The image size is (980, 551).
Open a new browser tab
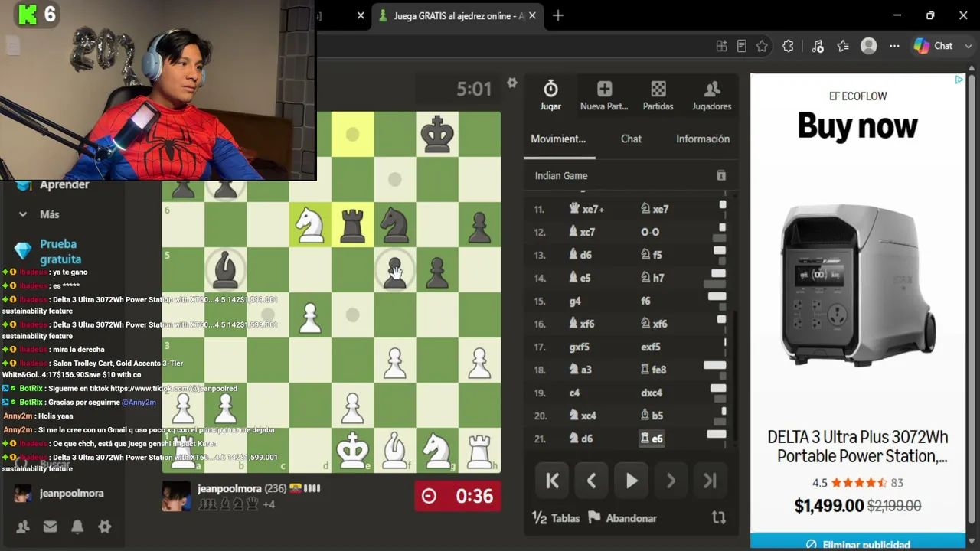[x=557, y=15]
